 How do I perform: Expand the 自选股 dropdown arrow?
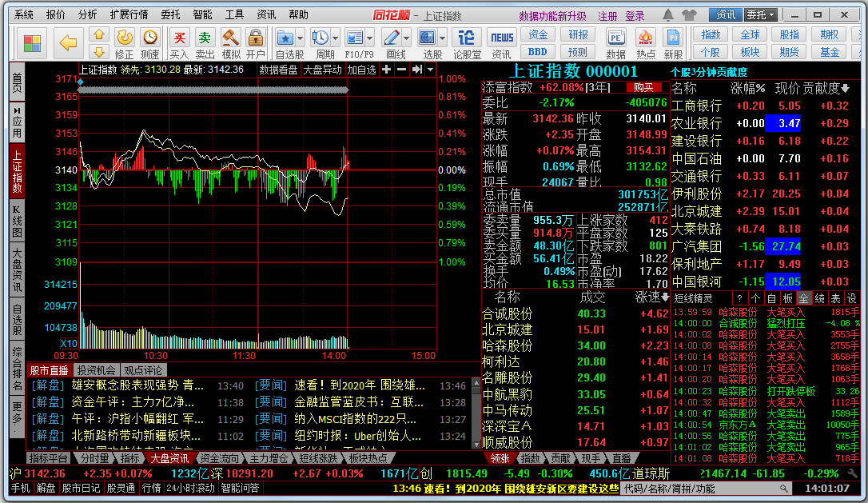coord(300,38)
